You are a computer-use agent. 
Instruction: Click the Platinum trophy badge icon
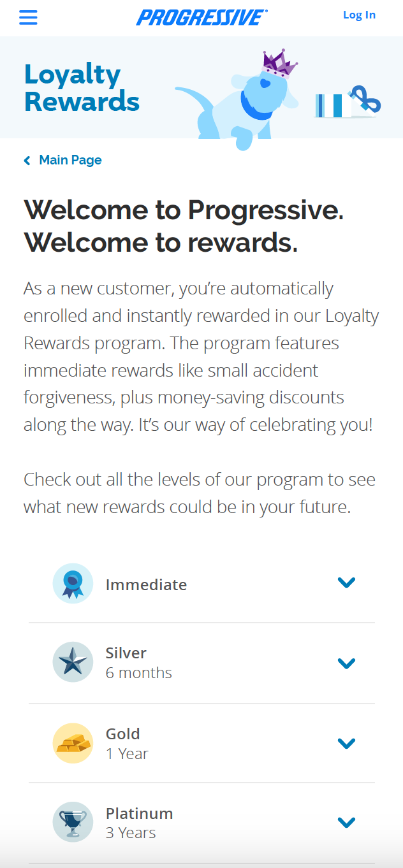pyautogui.click(x=73, y=822)
